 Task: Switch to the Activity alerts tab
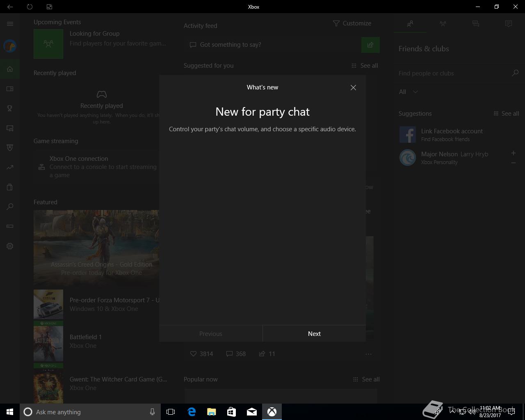click(x=509, y=24)
